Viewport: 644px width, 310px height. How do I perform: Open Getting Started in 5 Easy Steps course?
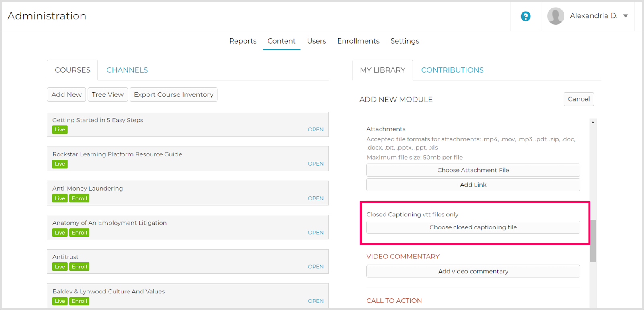tap(316, 129)
